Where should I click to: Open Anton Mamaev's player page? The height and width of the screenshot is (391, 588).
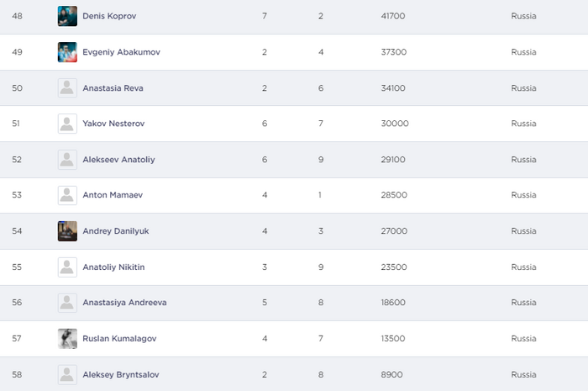(113, 195)
